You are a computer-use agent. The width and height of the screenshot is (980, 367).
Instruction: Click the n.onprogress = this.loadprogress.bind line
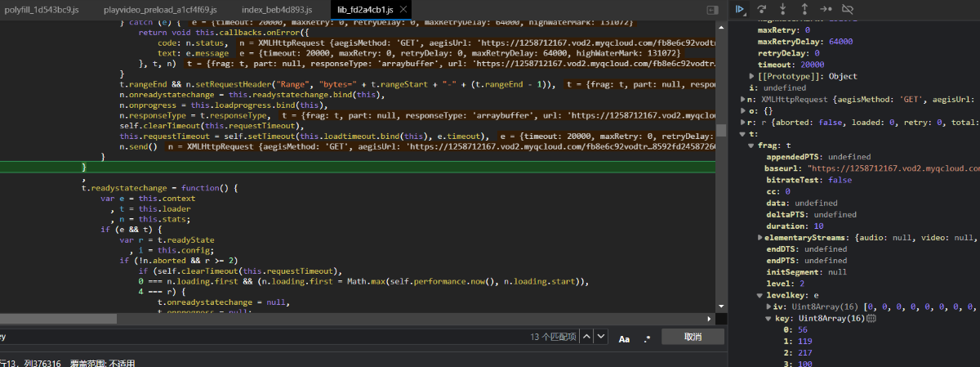223,105
